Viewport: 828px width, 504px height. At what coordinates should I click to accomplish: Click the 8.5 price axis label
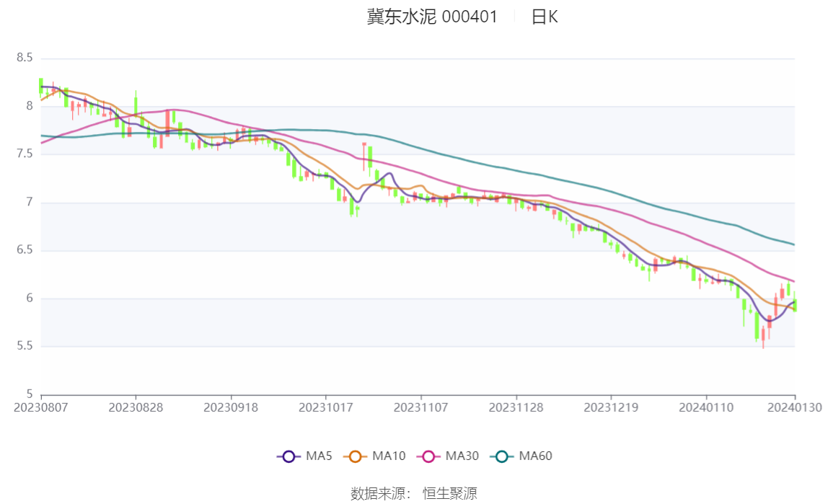(x=25, y=58)
